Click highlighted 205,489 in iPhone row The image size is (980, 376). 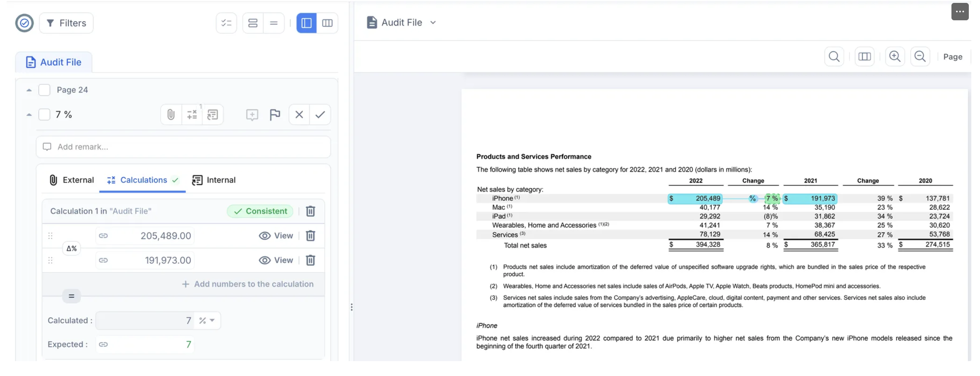(x=695, y=199)
